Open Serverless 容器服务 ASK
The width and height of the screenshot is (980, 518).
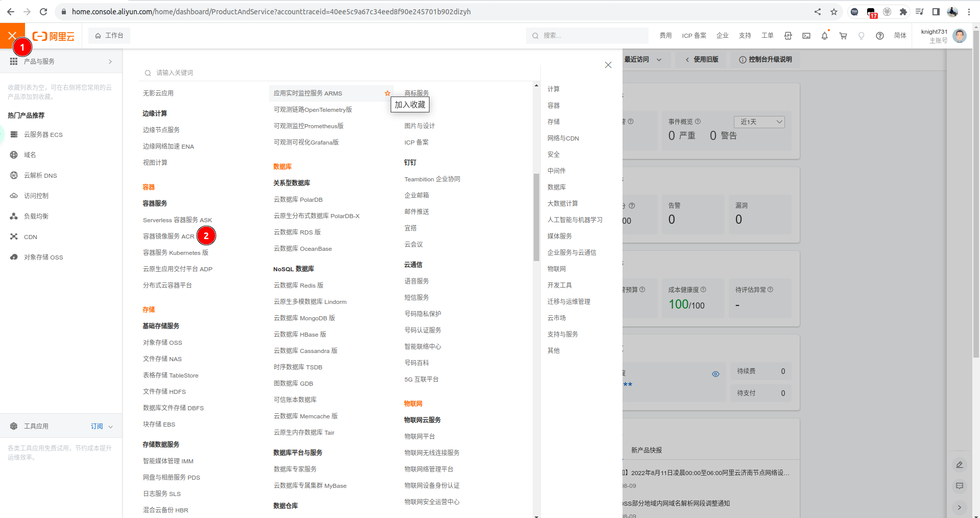coord(177,220)
